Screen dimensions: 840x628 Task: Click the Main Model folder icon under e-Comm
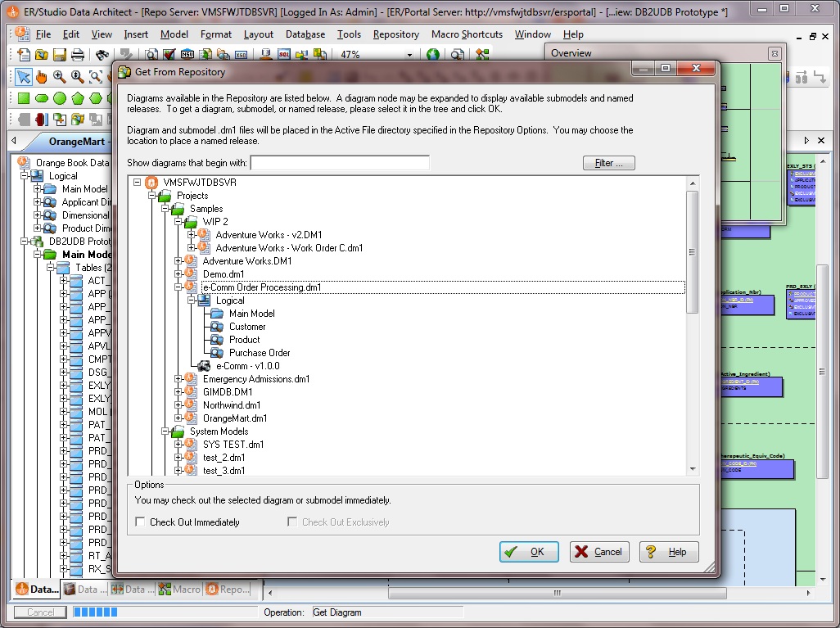point(217,314)
